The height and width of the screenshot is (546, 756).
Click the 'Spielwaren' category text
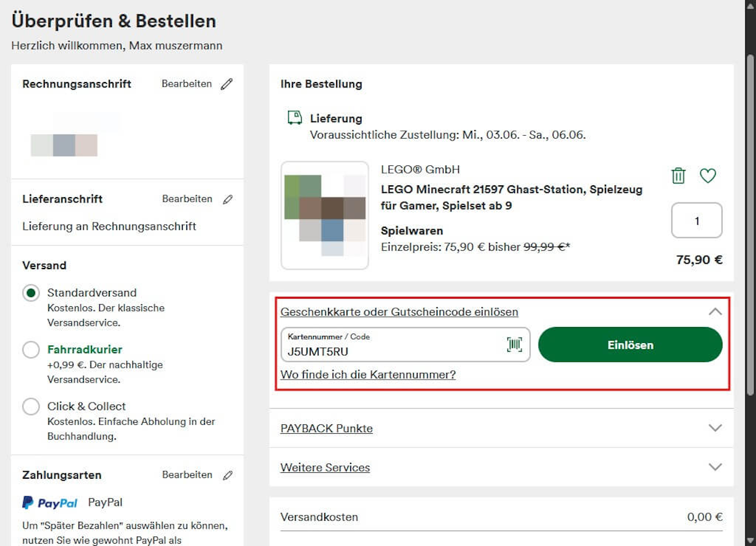pos(412,231)
